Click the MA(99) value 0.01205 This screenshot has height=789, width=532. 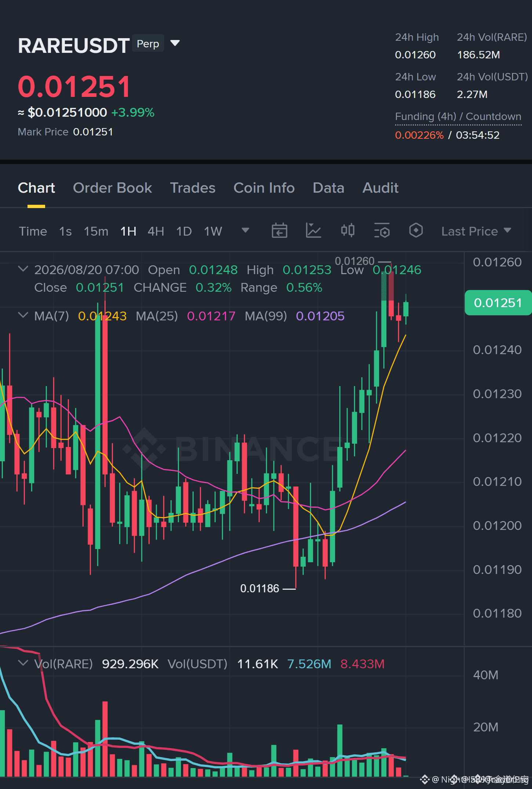point(320,316)
